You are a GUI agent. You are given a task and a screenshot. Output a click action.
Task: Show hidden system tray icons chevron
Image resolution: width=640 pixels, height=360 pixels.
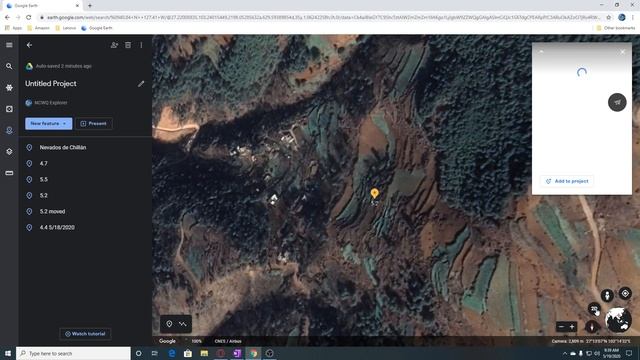(x=565, y=353)
